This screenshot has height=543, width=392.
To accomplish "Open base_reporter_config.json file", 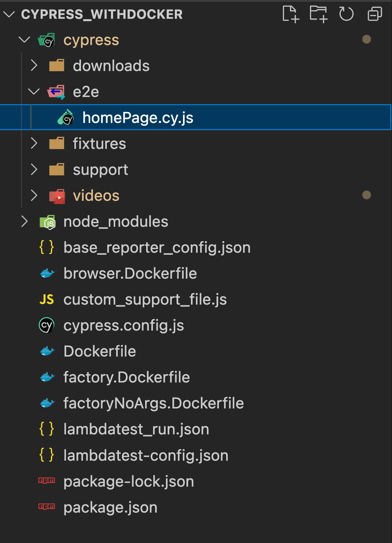I will (157, 248).
